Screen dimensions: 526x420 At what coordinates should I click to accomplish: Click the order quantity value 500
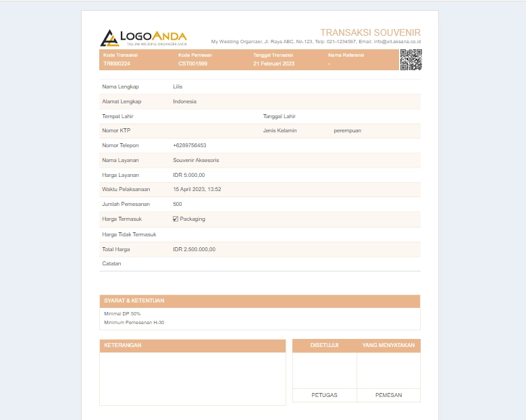point(178,204)
